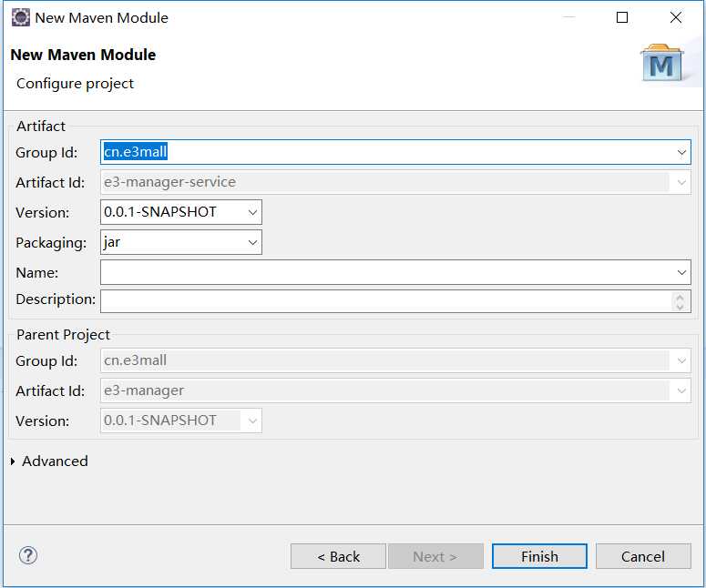Click the Cancel button

(643, 556)
